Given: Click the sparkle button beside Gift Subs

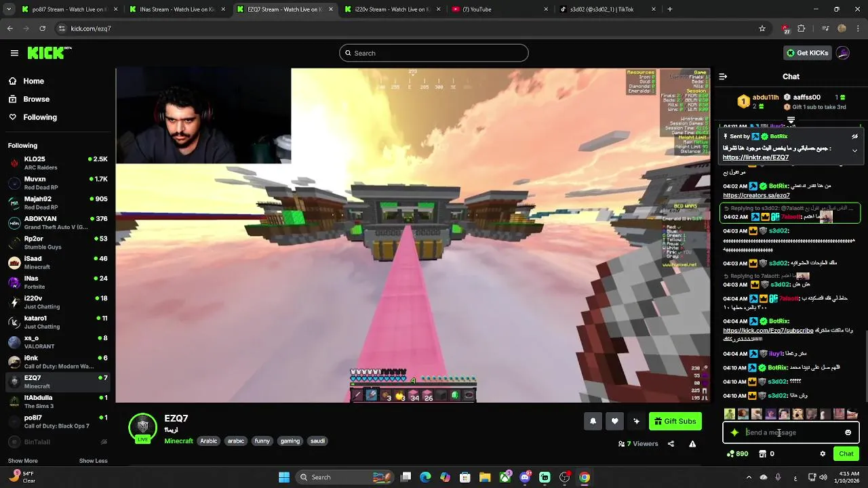Looking at the screenshot, I should 636,421.
